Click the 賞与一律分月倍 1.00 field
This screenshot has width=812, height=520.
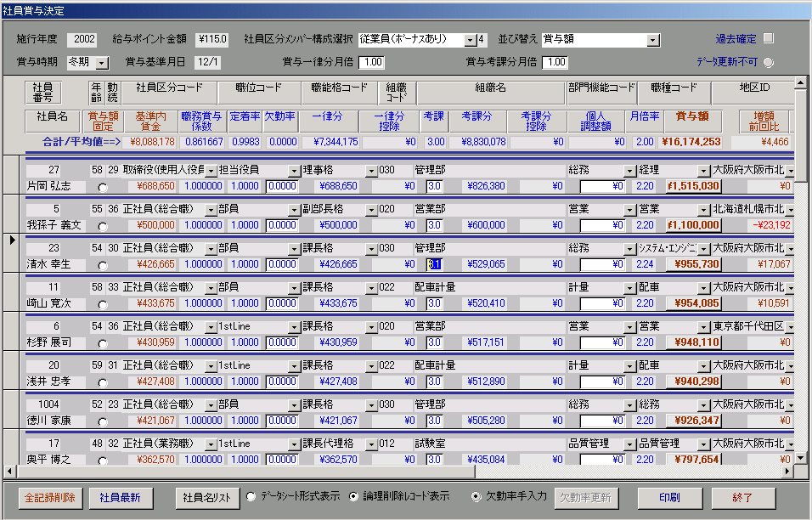tap(372, 62)
